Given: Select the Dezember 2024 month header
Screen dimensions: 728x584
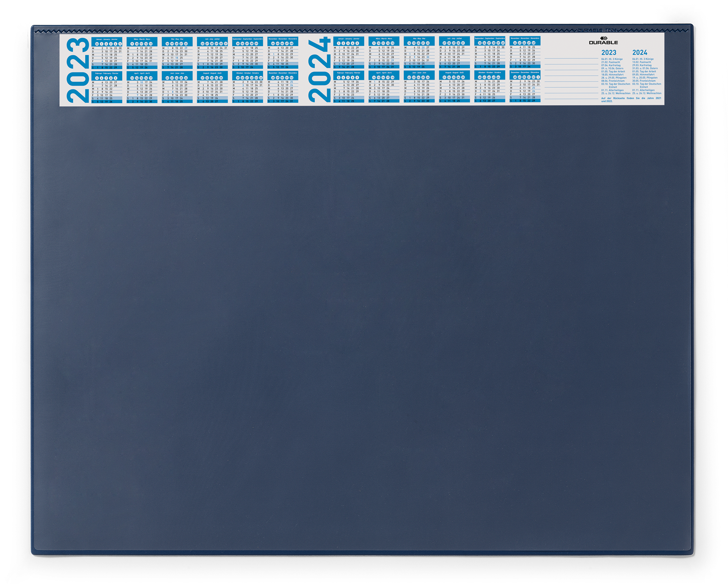Looking at the screenshot, I should click(525, 72).
